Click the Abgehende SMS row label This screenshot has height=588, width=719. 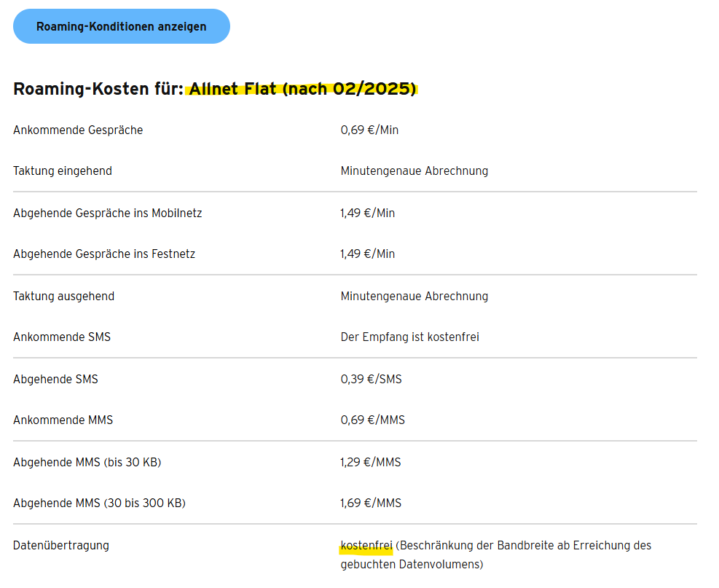(55, 380)
